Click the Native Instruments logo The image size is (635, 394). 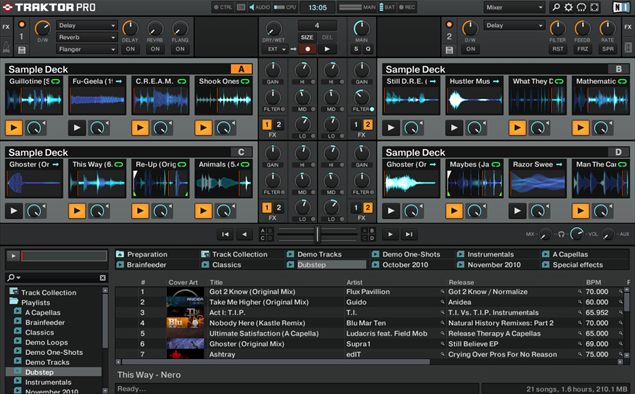[x=621, y=7]
